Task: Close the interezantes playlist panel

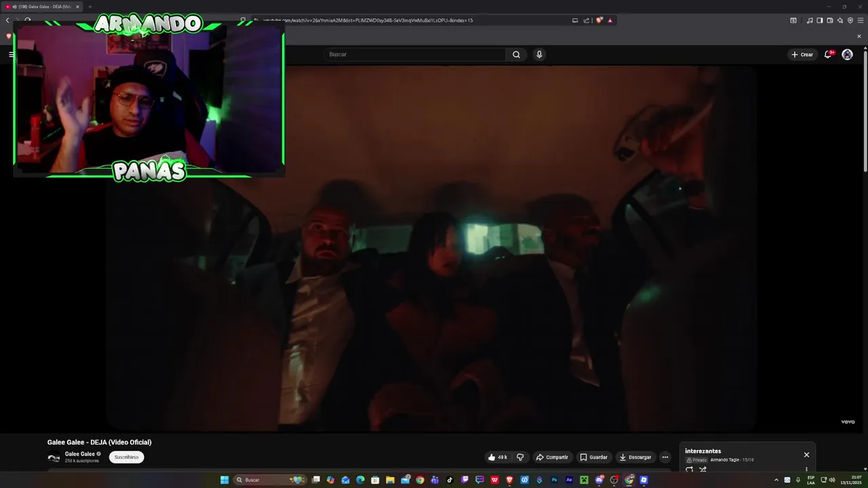Action: [806, 455]
